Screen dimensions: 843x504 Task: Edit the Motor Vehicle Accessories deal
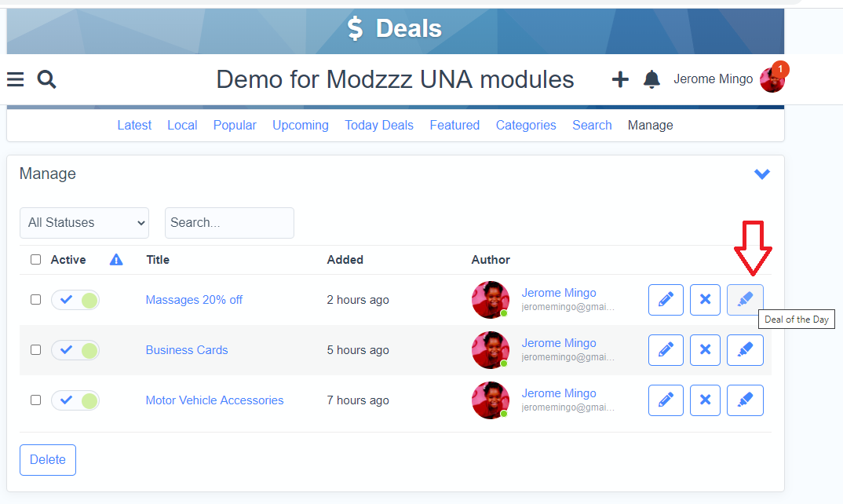[666, 400]
